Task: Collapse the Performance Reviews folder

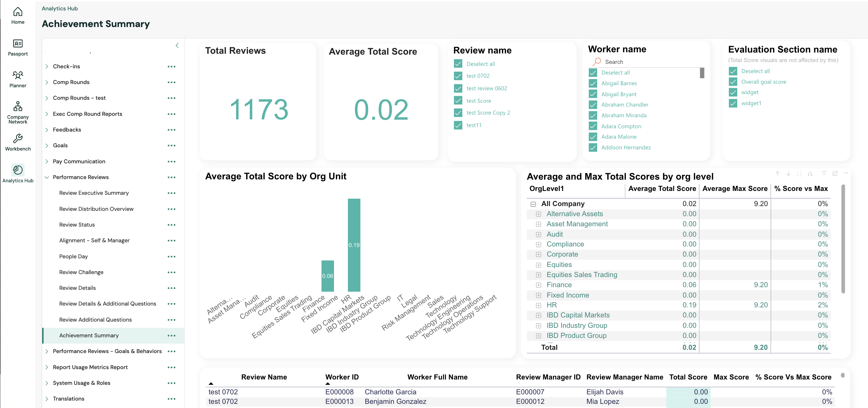Action: 47,177
